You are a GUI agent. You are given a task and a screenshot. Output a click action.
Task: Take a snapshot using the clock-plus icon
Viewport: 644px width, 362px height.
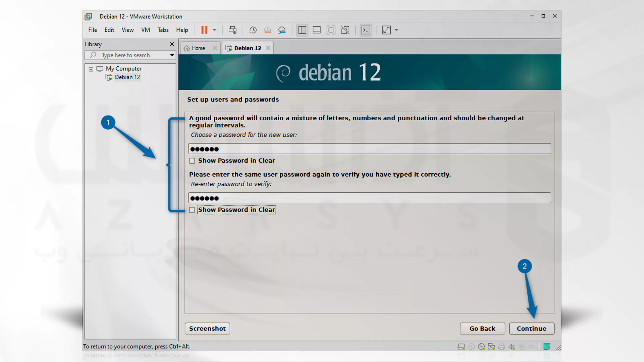(x=253, y=30)
